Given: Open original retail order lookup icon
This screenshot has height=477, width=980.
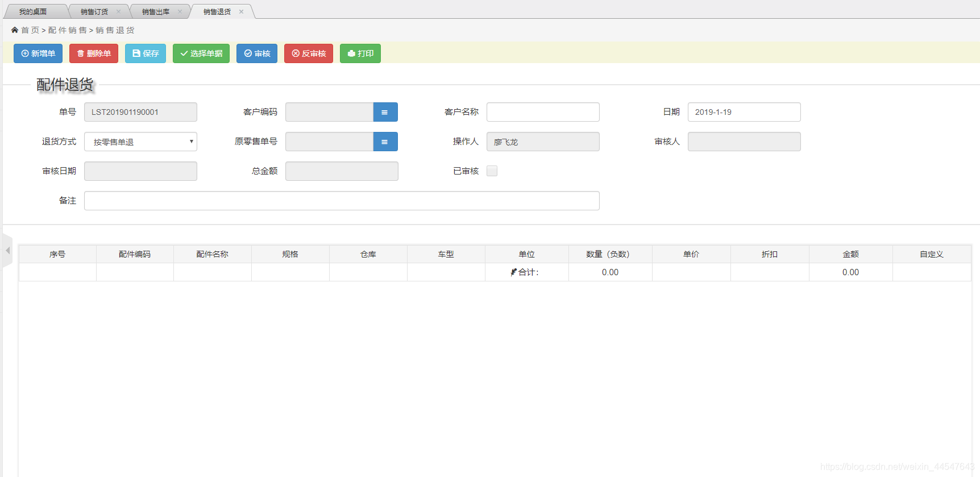Looking at the screenshot, I should 385,142.
